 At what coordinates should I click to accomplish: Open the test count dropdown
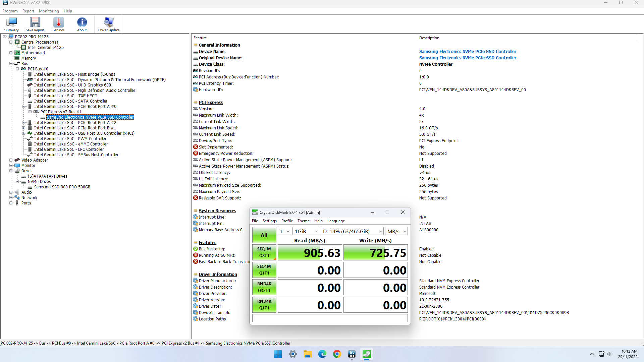[x=284, y=231]
